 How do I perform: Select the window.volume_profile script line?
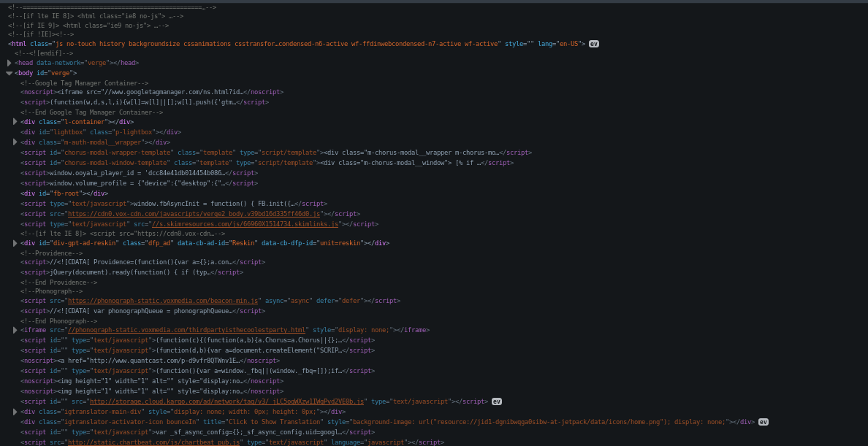tap(139, 183)
